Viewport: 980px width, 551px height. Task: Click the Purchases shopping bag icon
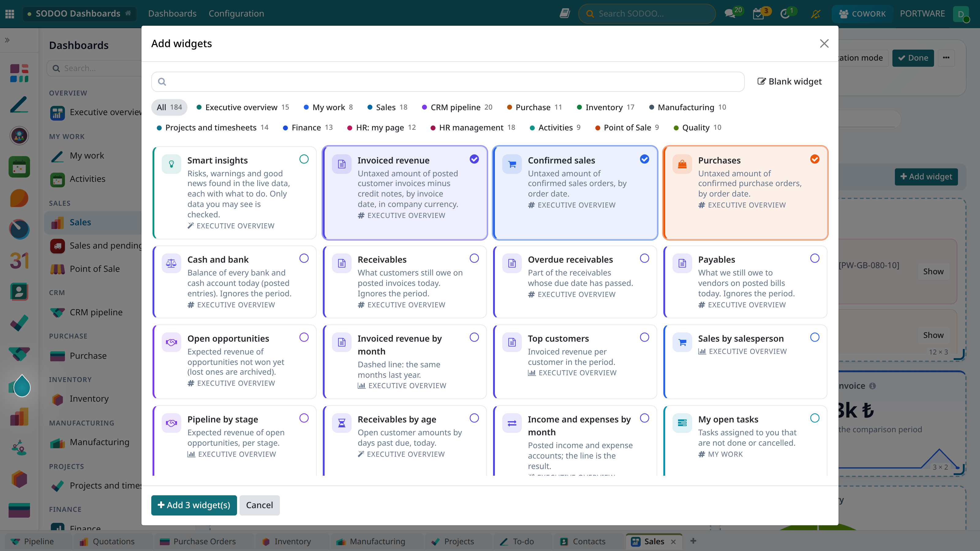682,164
